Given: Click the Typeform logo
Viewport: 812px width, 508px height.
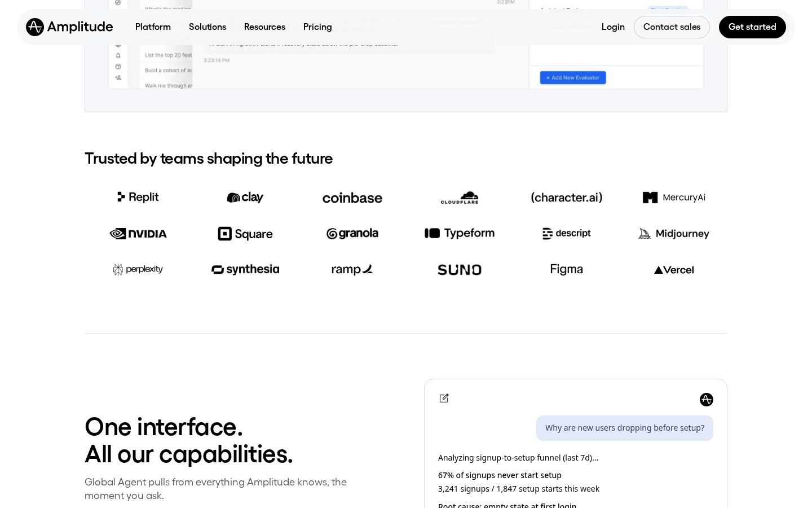Looking at the screenshot, I should [x=460, y=233].
